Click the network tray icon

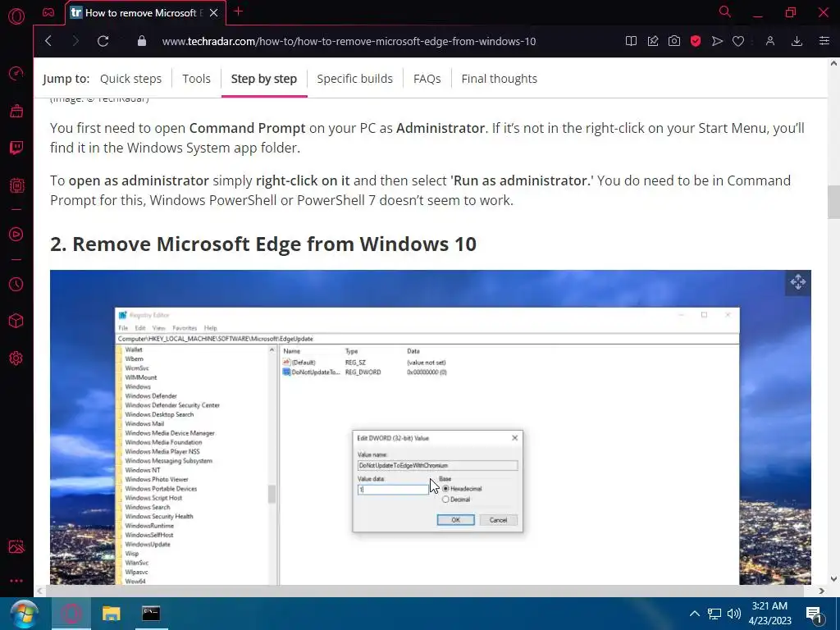coord(714,614)
